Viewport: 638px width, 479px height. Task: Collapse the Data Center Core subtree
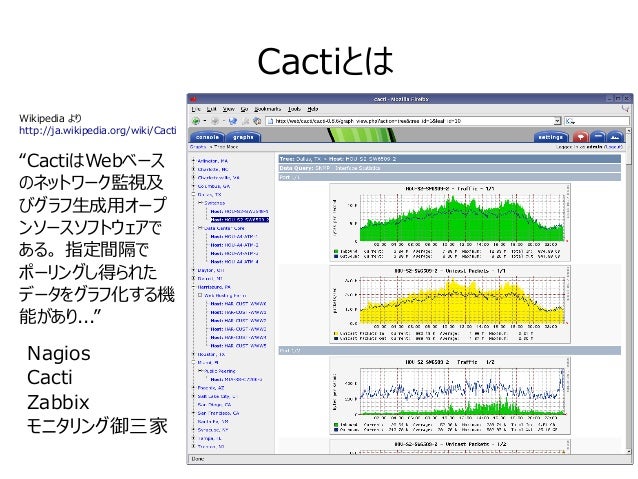tap(200, 228)
